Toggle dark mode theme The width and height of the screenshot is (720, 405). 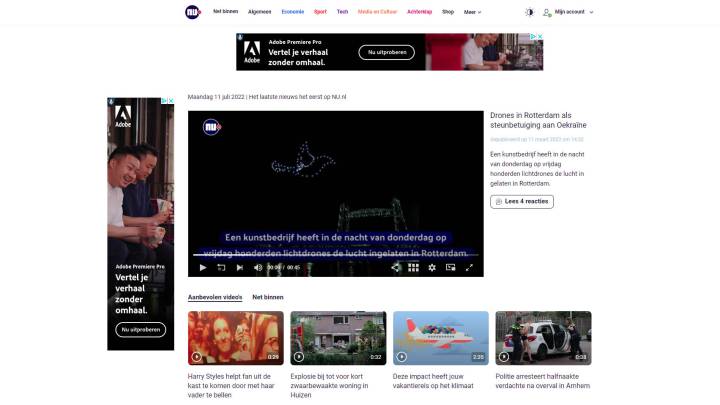[529, 12]
